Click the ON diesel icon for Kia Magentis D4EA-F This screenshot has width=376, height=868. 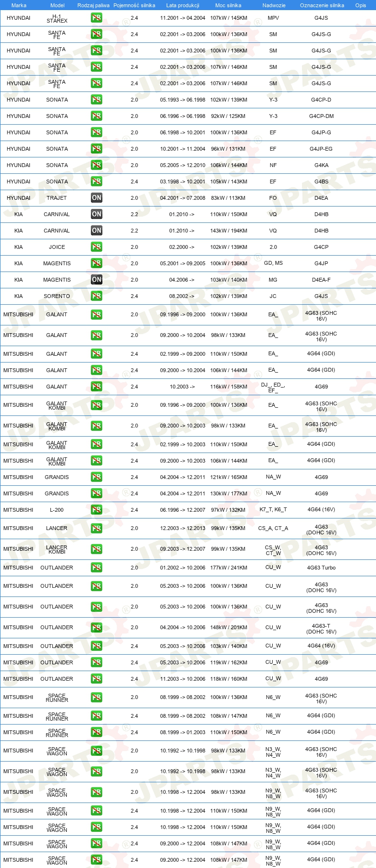(96, 280)
